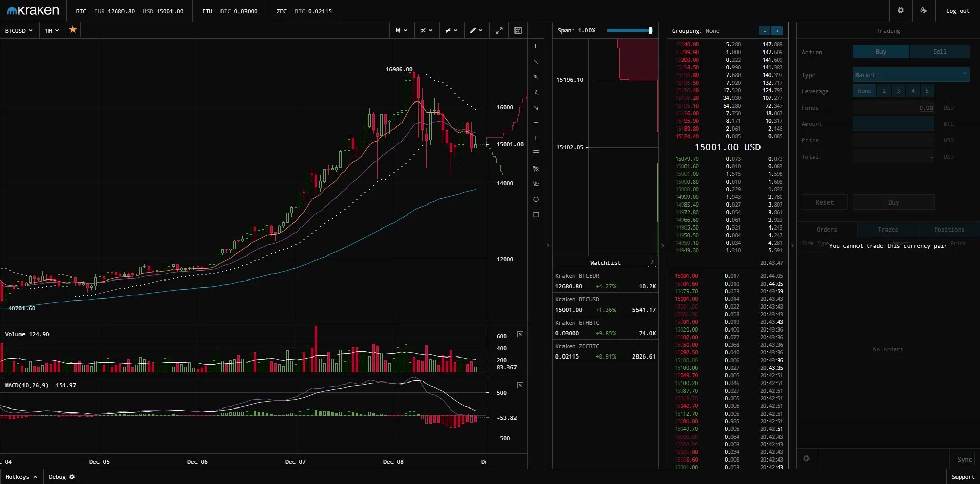Click the Log out button

[958, 11]
